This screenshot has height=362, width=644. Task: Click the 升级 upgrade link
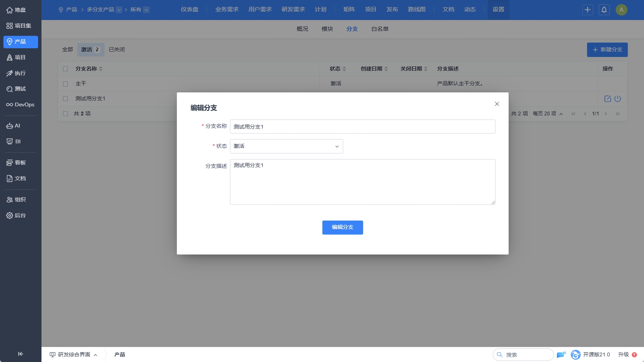pyautogui.click(x=627, y=354)
